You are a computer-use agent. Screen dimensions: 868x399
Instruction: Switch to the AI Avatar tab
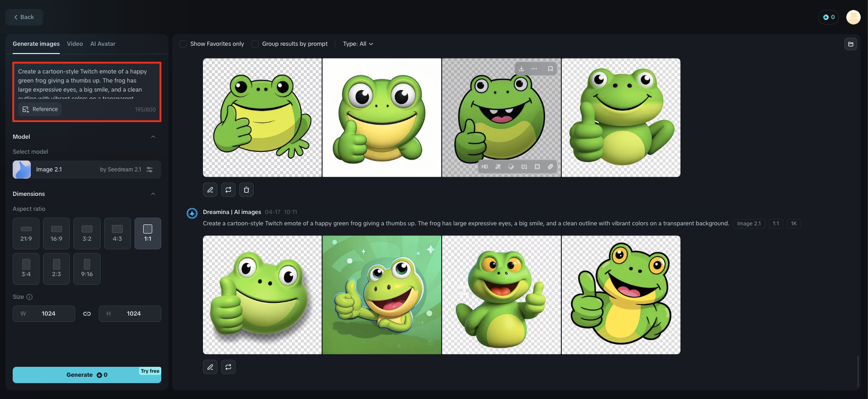coord(103,44)
